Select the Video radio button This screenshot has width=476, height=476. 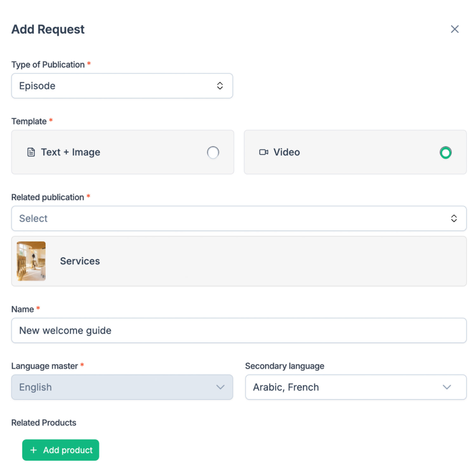(x=446, y=152)
